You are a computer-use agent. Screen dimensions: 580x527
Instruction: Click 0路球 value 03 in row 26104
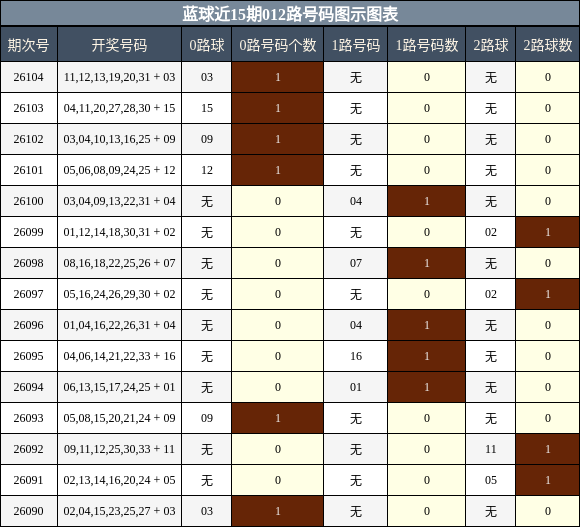pos(207,77)
